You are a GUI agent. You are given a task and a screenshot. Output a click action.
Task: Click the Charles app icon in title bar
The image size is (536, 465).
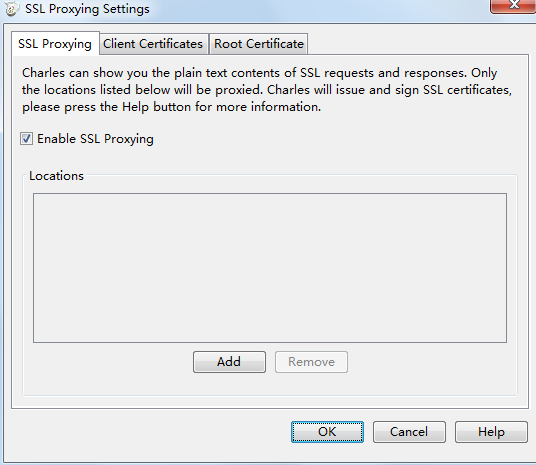click(12, 9)
